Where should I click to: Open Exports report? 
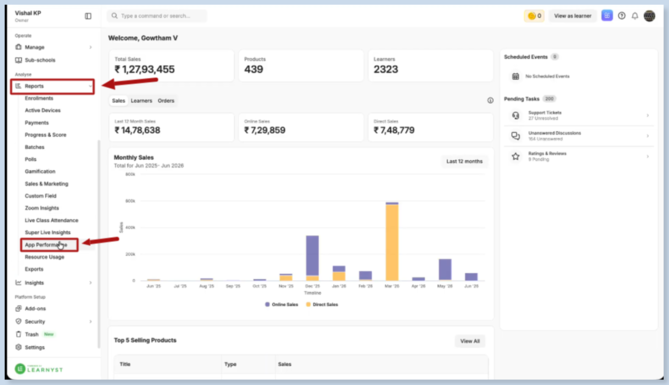pyautogui.click(x=34, y=269)
